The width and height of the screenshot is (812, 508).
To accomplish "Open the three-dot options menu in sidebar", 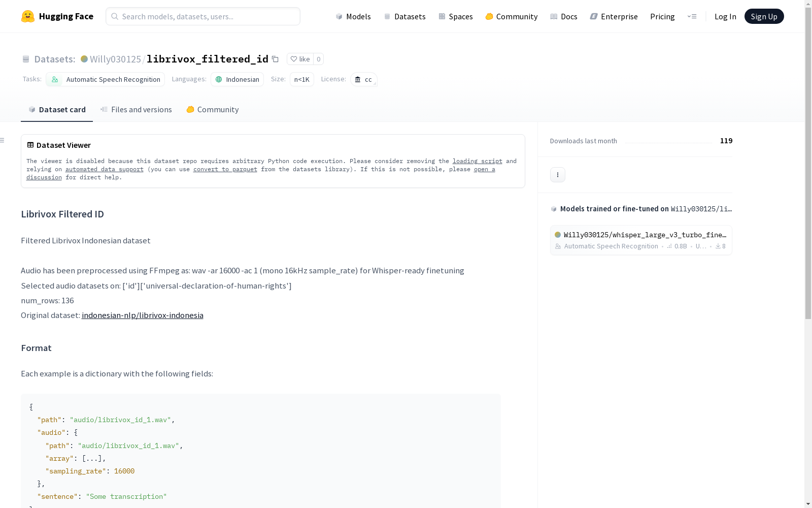I will [558, 175].
